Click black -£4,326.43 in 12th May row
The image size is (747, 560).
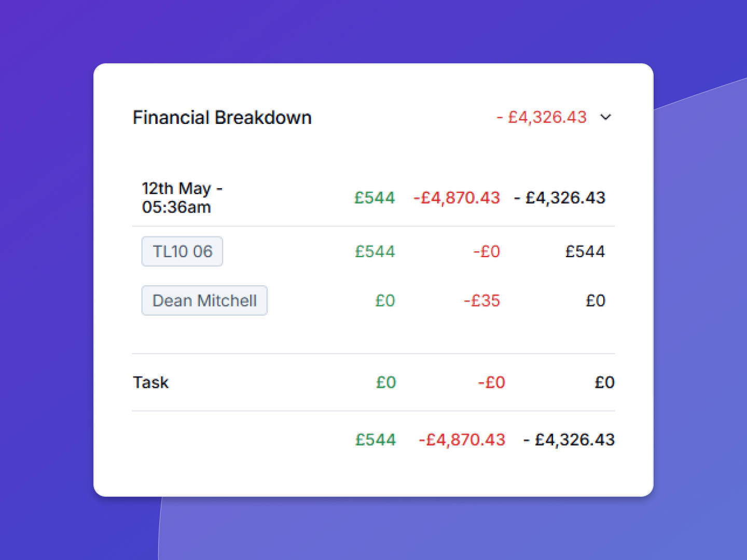pyautogui.click(x=560, y=198)
